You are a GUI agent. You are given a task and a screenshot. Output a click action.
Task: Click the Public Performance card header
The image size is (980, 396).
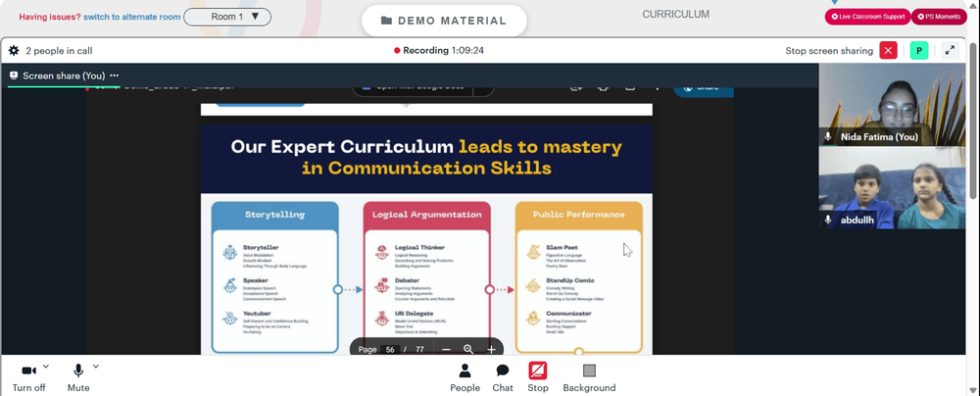pos(579,215)
